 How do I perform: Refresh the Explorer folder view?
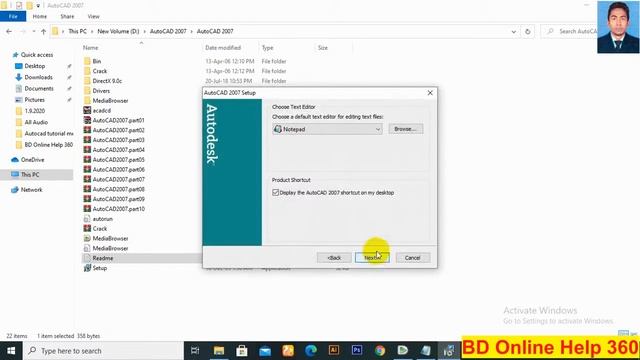[527, 31]
